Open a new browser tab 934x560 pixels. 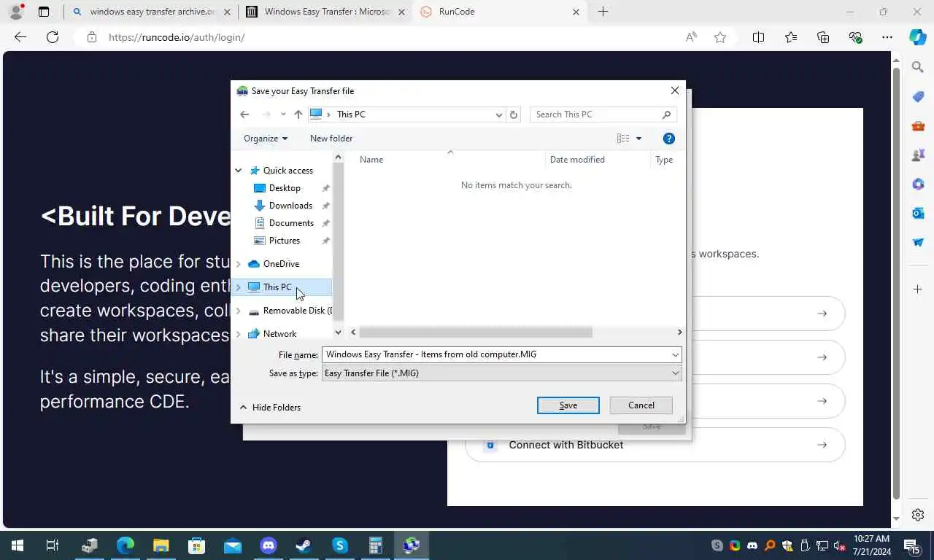tap(603, 12)
